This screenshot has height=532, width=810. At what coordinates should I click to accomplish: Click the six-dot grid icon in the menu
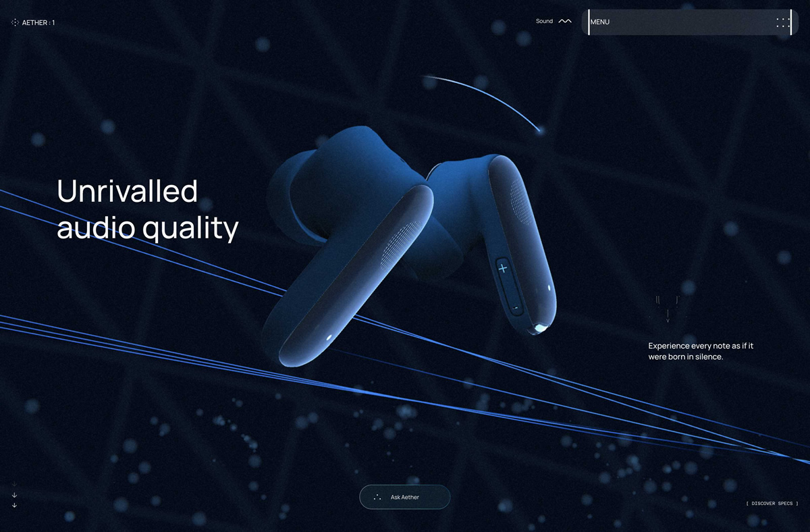(x=782, y=22)
